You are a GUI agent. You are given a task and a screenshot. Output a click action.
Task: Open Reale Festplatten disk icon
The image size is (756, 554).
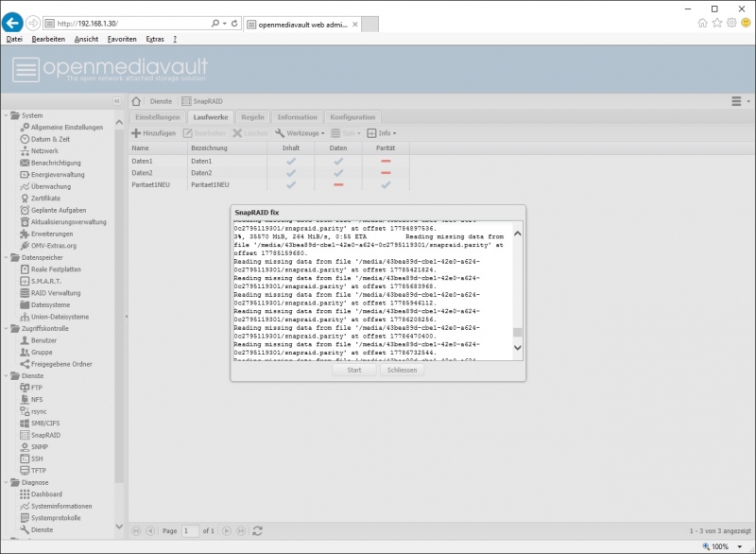pyautogui.click(x=25, y=269)
